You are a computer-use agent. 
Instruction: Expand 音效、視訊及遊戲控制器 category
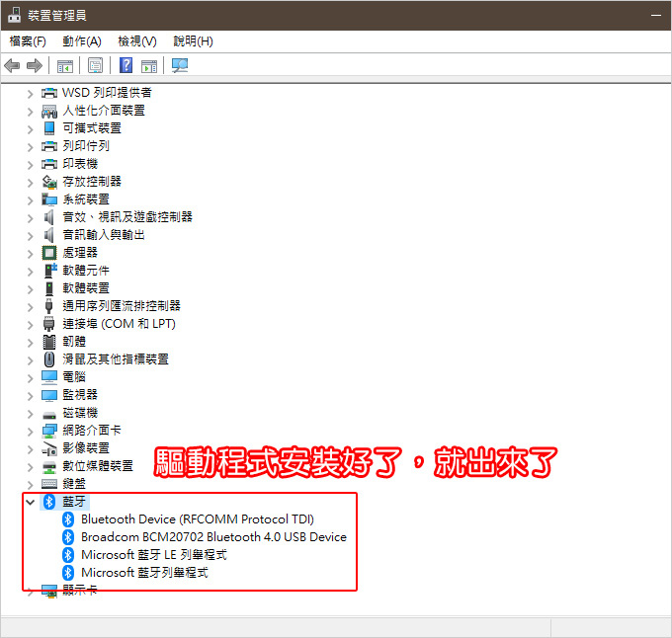pyautogui.click(x=30, y=218)
